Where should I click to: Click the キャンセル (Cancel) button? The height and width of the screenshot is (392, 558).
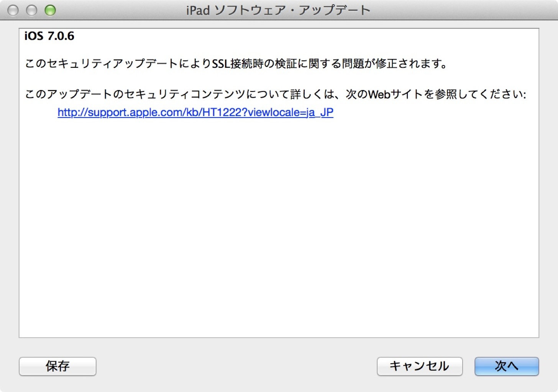point(420,366)
